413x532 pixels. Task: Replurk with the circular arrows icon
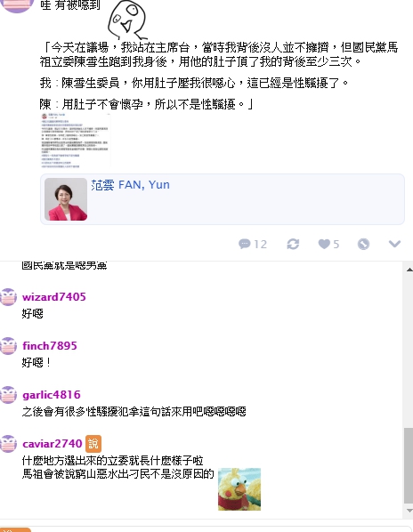coord(293,244)
